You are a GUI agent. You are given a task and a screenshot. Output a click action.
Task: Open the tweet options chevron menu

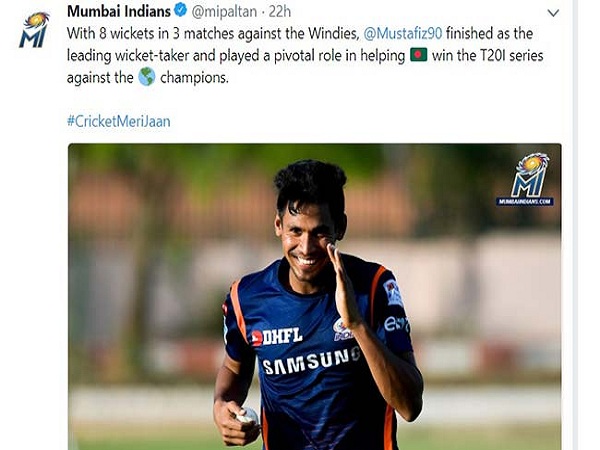553,13
